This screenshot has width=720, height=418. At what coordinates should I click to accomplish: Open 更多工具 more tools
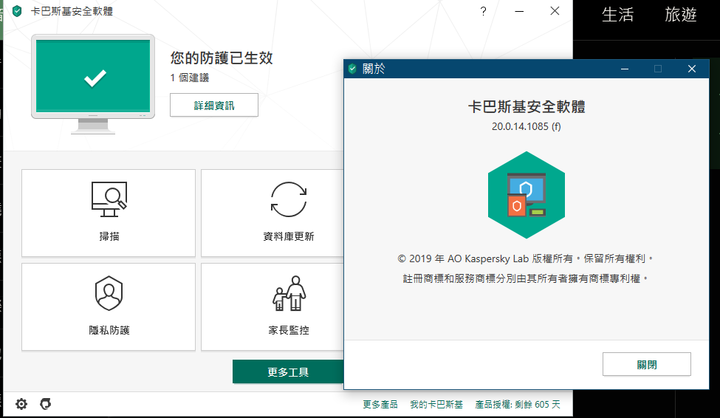click(288, 372)
